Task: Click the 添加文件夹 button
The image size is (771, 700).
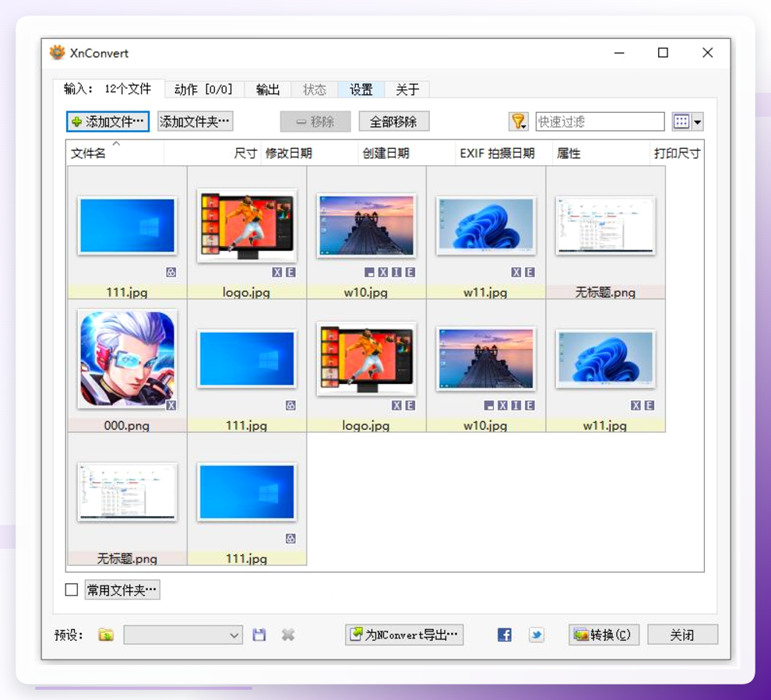Action: (195, 121)
